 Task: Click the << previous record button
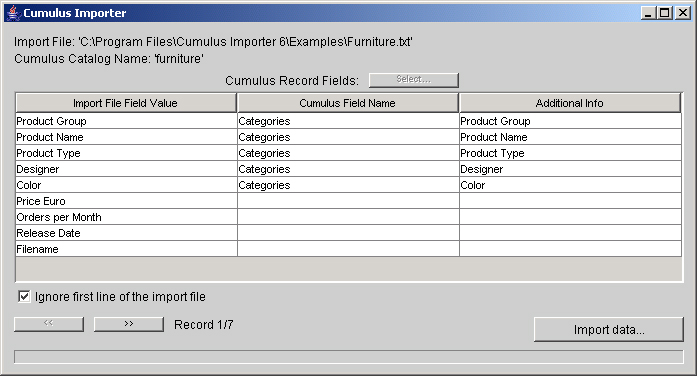click(x=48, y=324)
